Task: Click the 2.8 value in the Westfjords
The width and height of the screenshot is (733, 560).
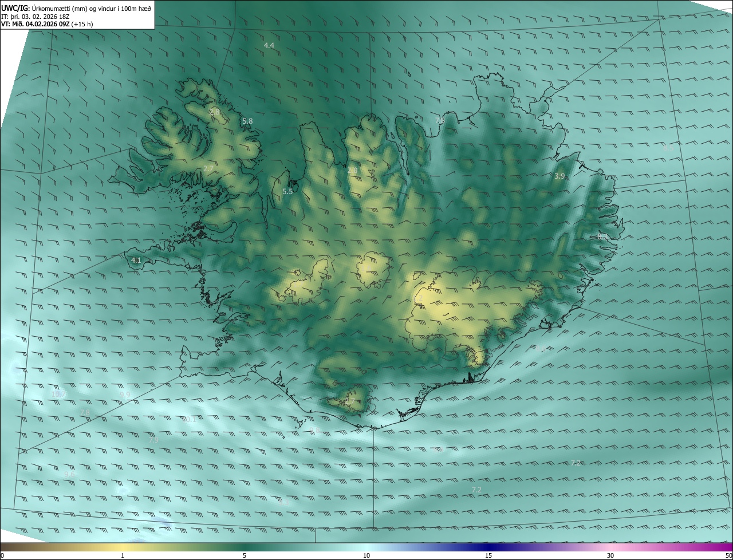Action: pos(215,112)
